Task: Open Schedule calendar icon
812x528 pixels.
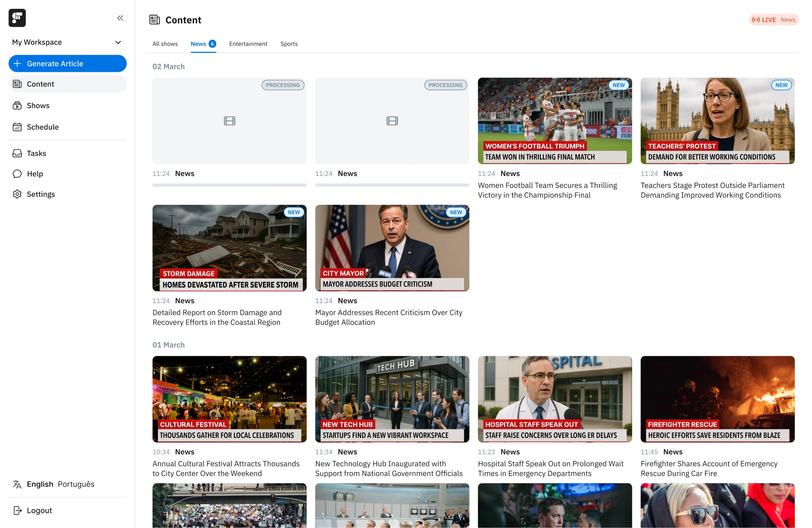Action: (17, 127)
